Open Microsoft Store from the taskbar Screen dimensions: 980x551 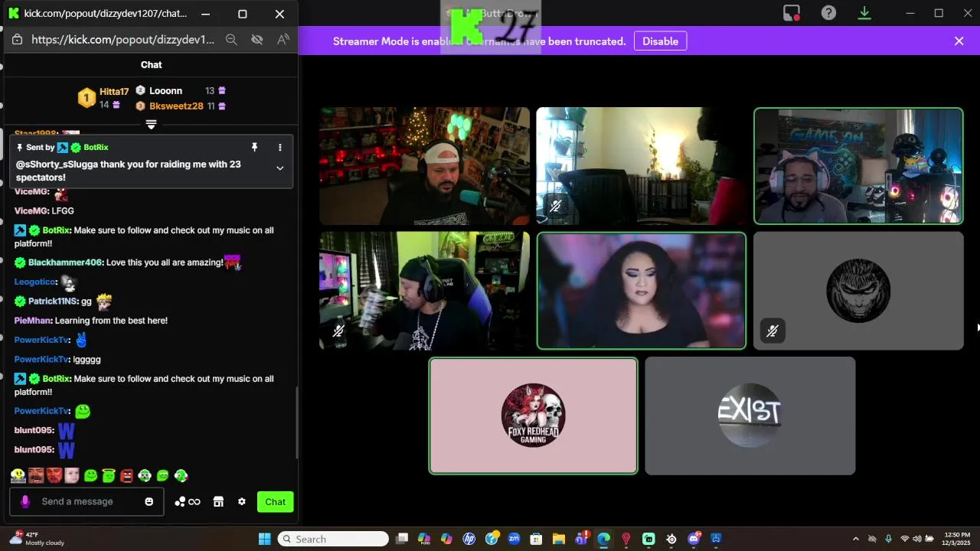[x=537, y=539]
